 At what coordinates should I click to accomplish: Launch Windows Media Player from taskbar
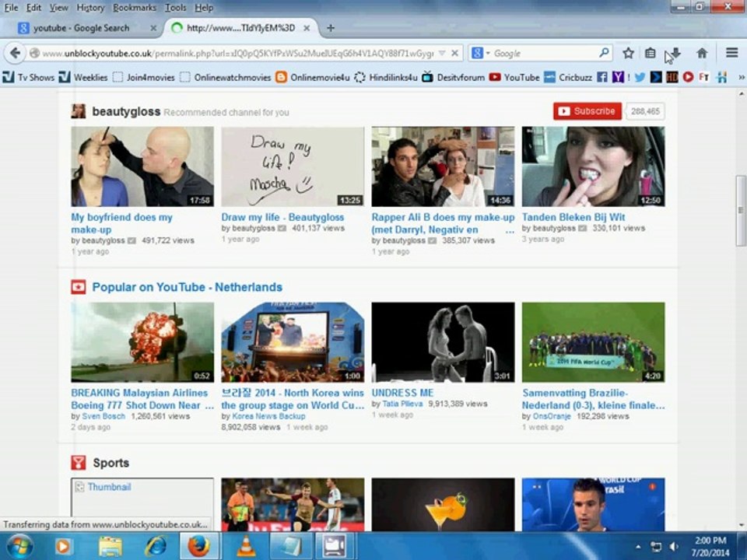tap(62, 546)
